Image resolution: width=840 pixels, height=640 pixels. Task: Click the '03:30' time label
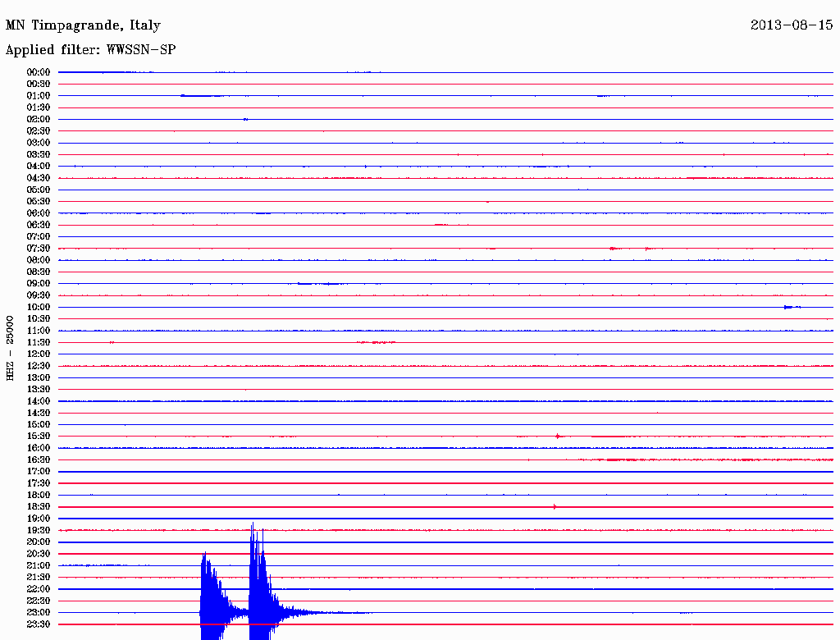tap(38, 154)
